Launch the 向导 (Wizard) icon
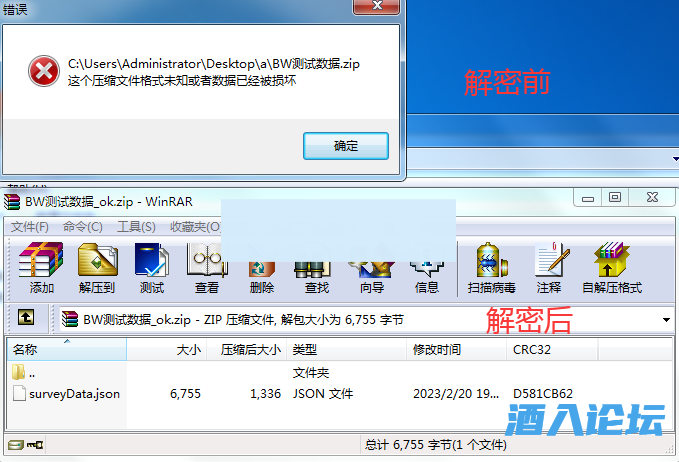This screenshot has height=462, width=679. (372, 269)
